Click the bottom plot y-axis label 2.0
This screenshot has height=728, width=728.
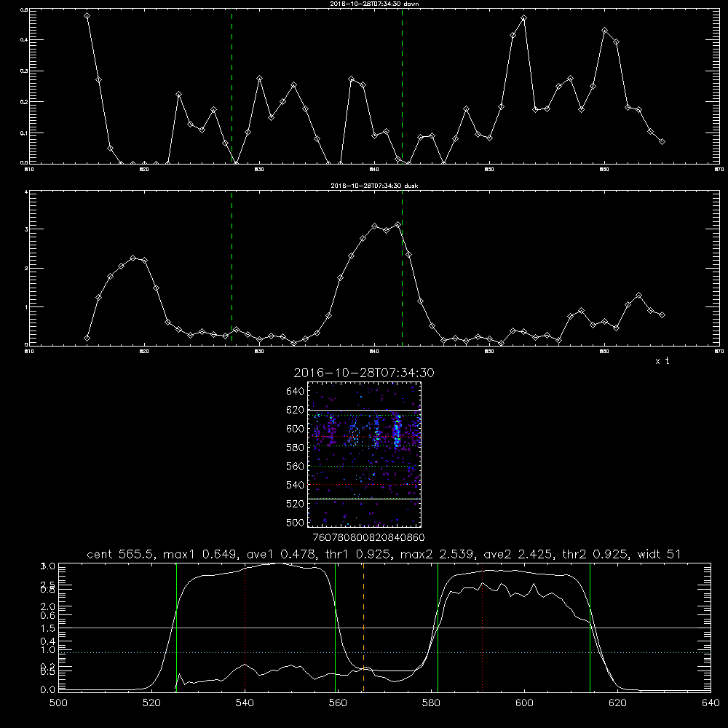pyautogui.click(x=49, y=606)
